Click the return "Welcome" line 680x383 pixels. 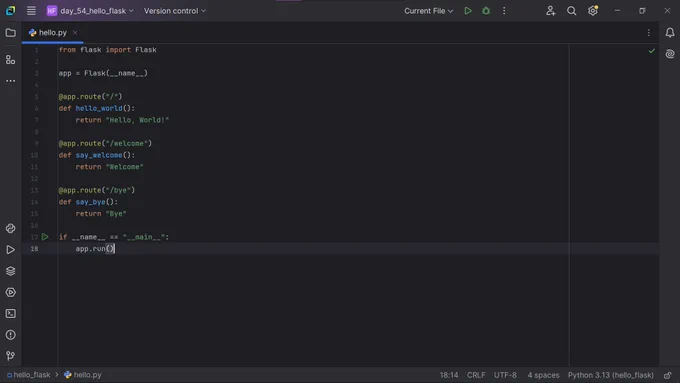109,167
